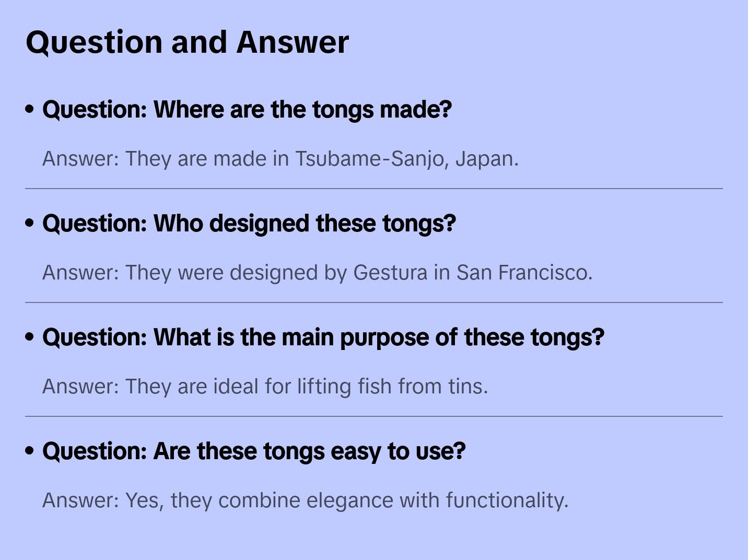Image resolution: width=748 pixels, height=560 pixels.
Task: Click the answer about Gestura in San Francisco
Action: click(317, 273)
